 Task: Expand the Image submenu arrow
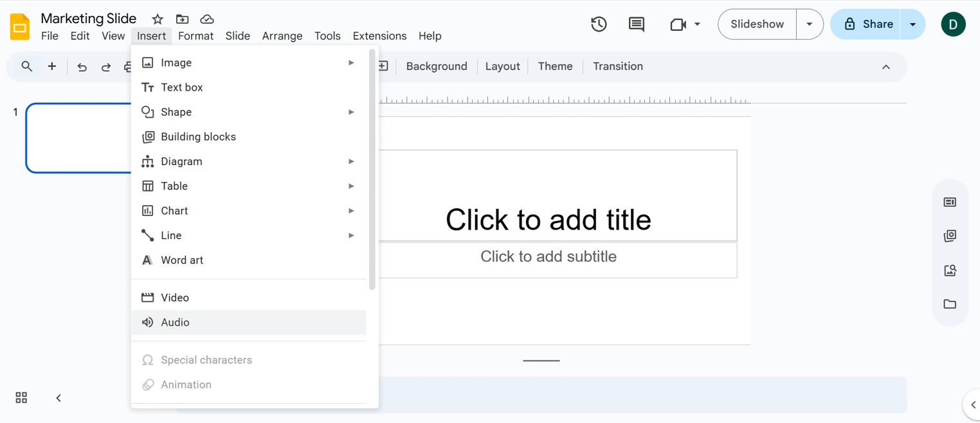(x=351, y=62)
